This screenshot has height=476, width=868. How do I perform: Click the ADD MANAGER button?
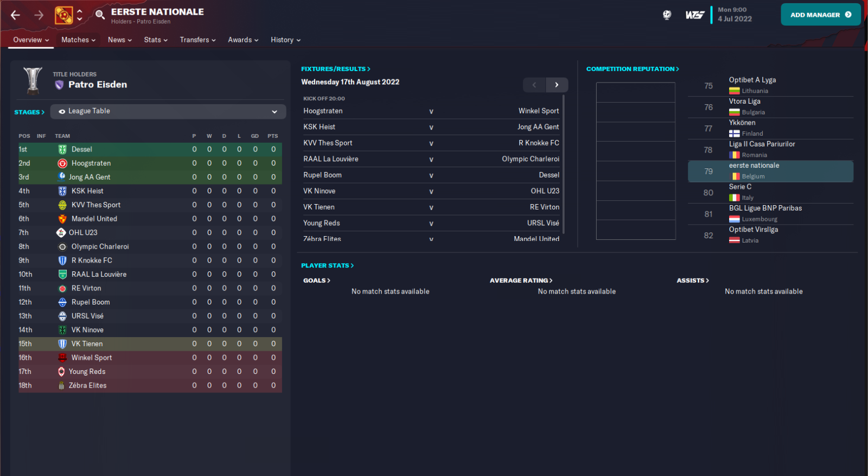[x=821, y=15]
